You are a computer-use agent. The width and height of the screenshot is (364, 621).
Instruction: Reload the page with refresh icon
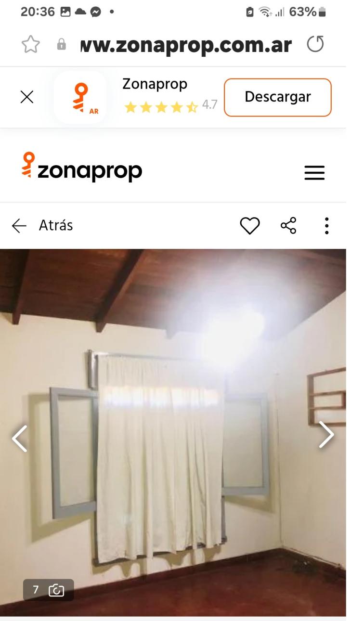click(x=315, y=45)
